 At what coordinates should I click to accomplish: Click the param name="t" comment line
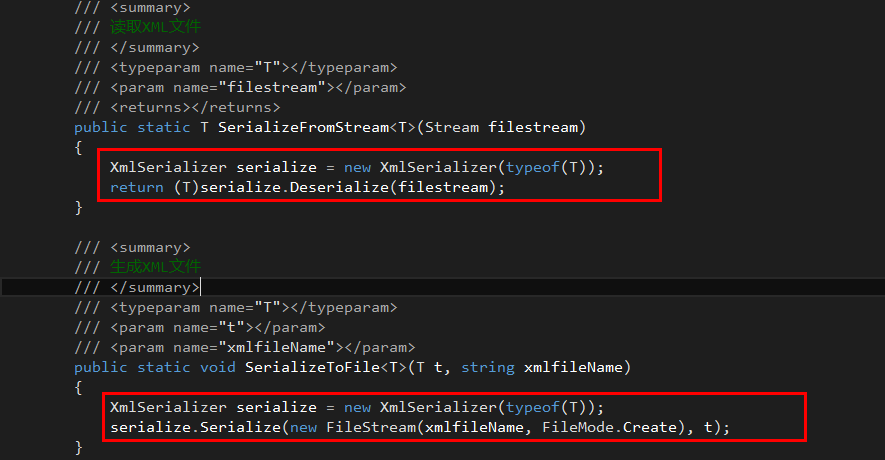point(200,327)
